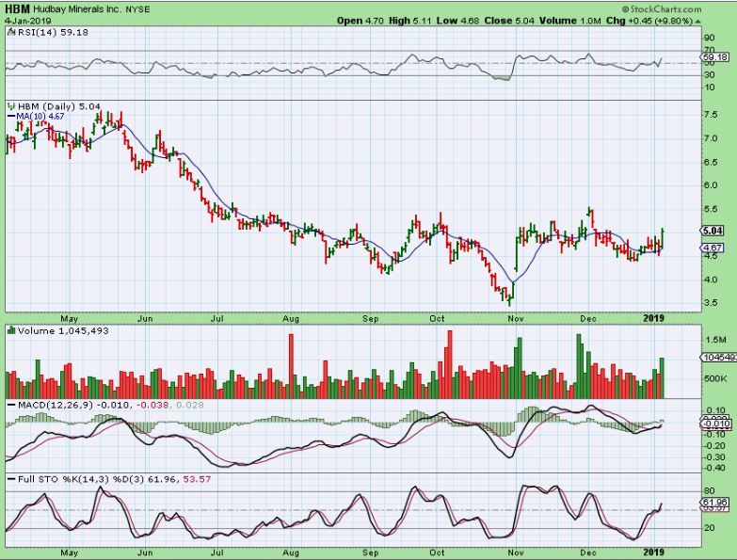Click the Open 4.70 value

point(360,21)
